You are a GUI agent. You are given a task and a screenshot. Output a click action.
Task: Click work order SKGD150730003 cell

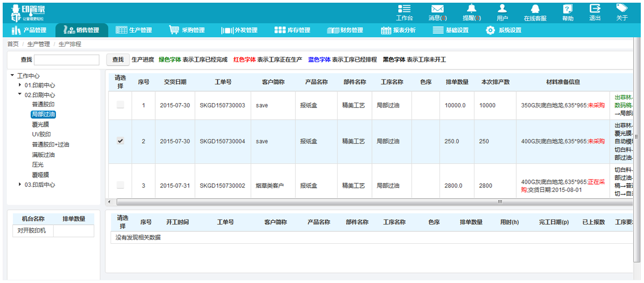coord(222,105)
